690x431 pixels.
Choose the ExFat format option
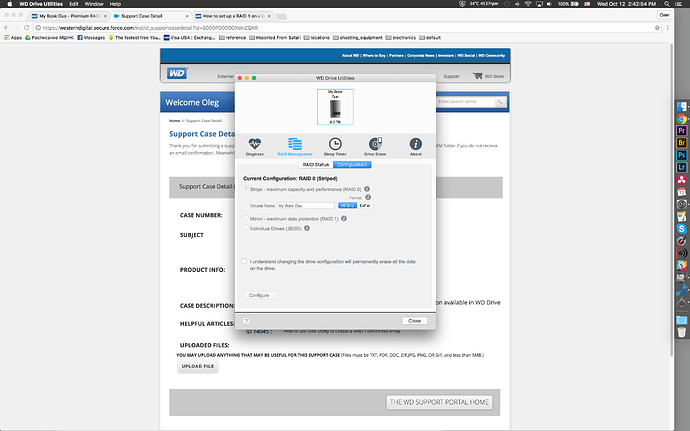(365, 206)
